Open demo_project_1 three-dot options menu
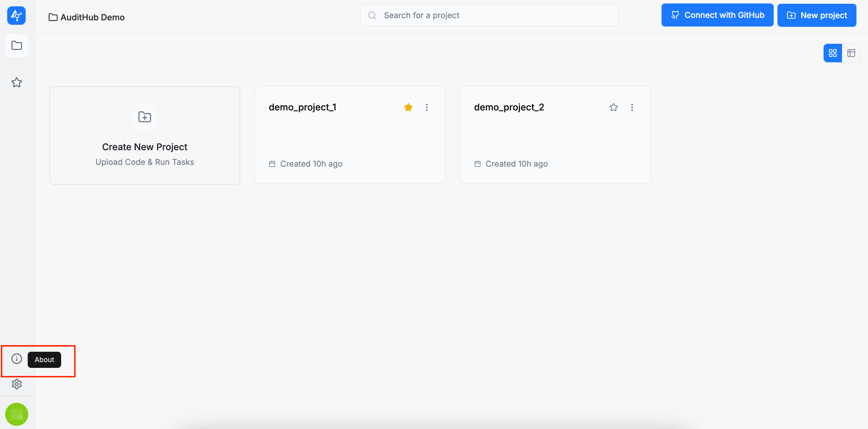Image resolution: width=868 pixels, height=429 pixels. click(x=427, y=107)
